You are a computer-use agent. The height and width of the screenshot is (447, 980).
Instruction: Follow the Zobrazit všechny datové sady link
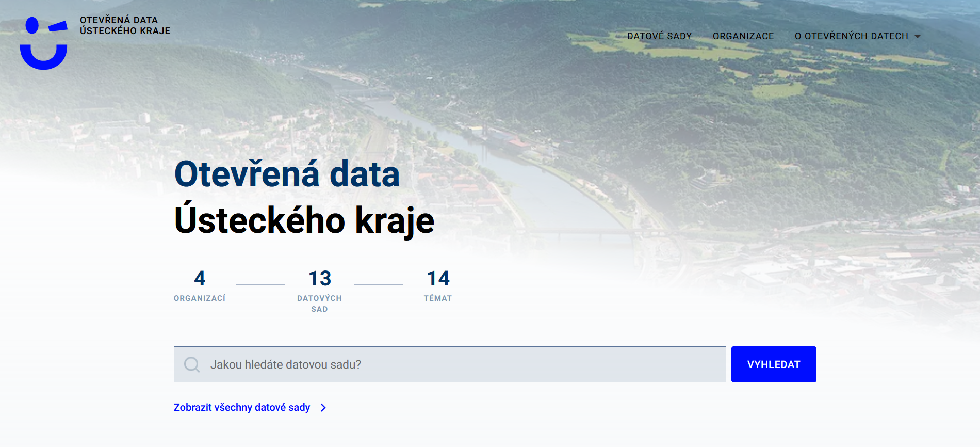click(x=241, y=408)
